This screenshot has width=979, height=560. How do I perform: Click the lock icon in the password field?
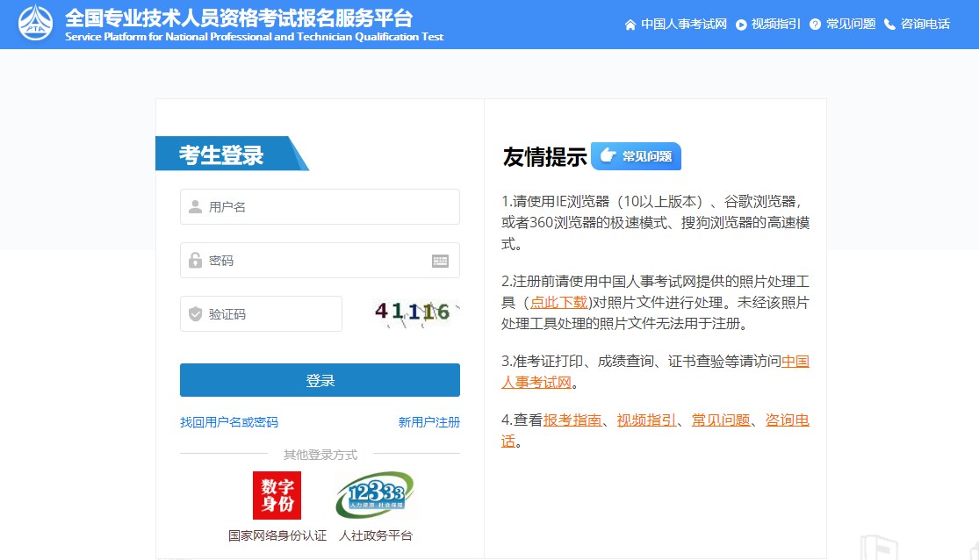[x=194, y=260]
